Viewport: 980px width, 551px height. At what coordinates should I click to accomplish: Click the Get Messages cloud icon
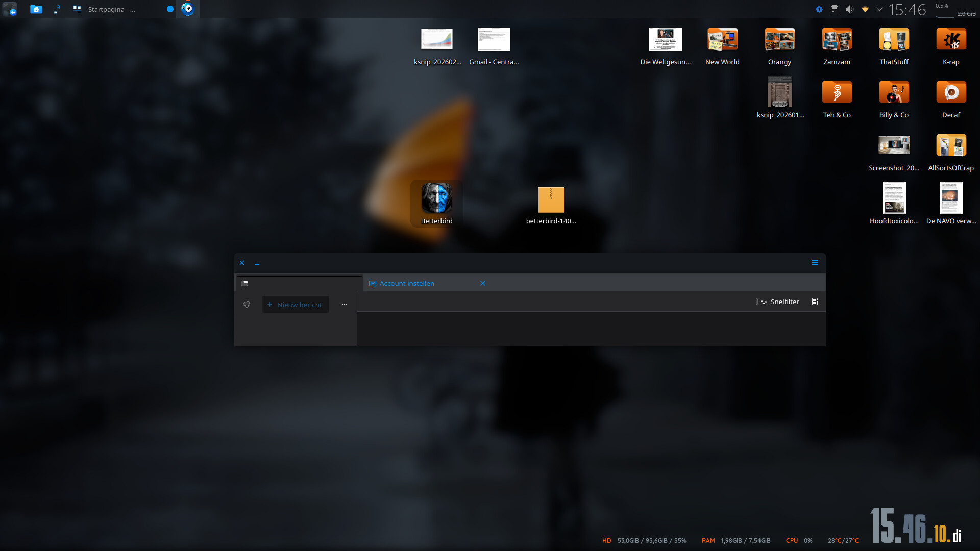[x=247, y=305]
